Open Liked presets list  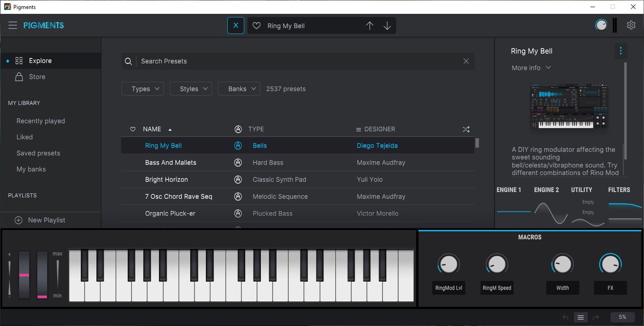[x=25, y=137]
